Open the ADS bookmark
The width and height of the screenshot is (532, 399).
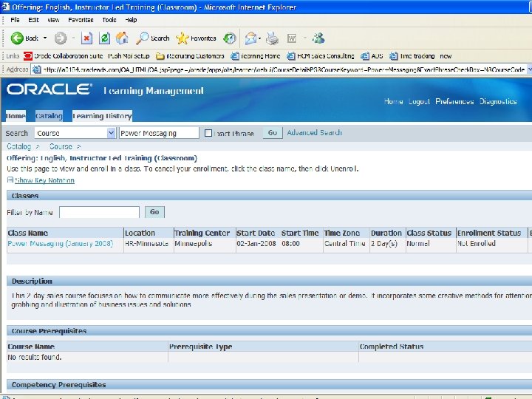[x=372, y=56]
